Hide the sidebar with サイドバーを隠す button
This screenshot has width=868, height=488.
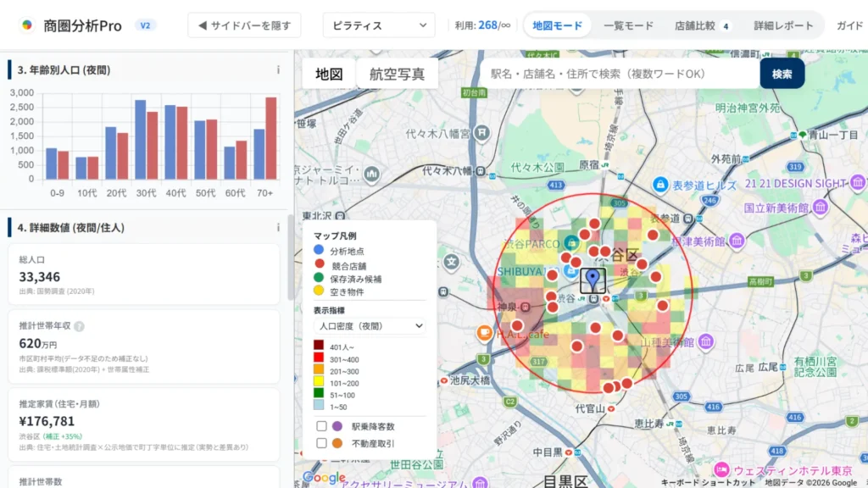[x=244, y=25]
